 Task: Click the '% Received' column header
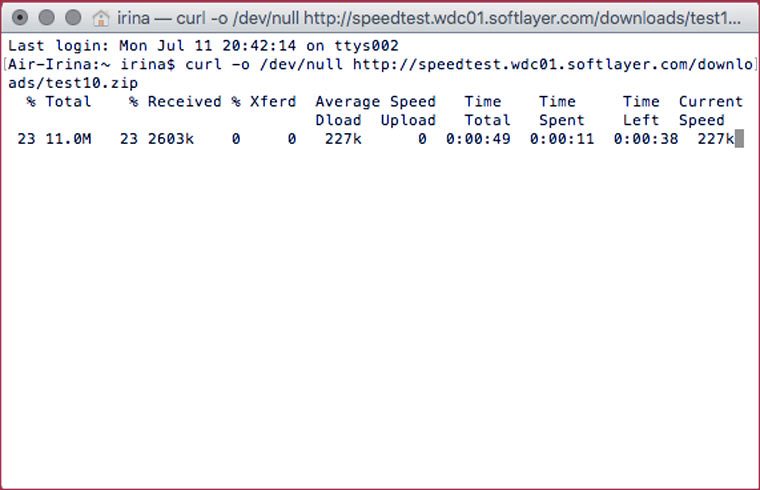point(175,101)
